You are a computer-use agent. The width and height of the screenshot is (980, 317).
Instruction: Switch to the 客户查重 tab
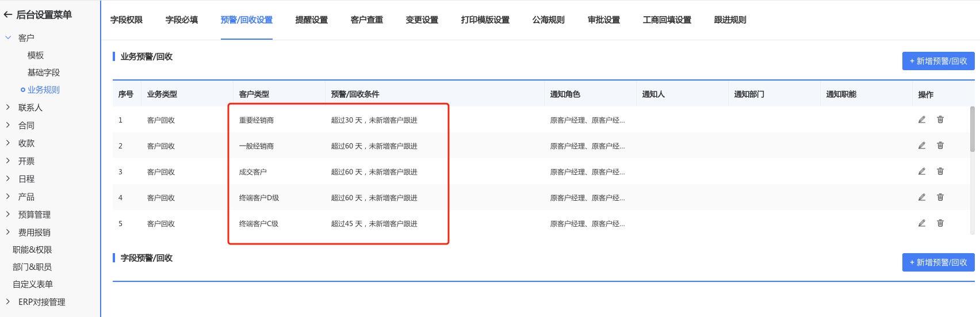click(367, 20)
